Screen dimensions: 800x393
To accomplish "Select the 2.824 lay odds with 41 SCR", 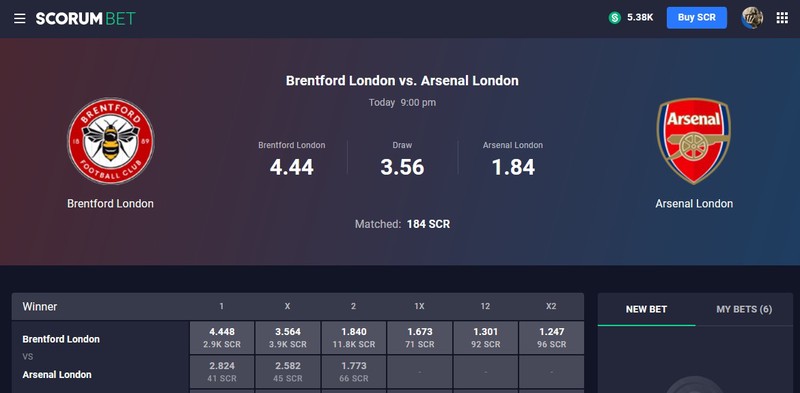I will [x=222, y=372].
